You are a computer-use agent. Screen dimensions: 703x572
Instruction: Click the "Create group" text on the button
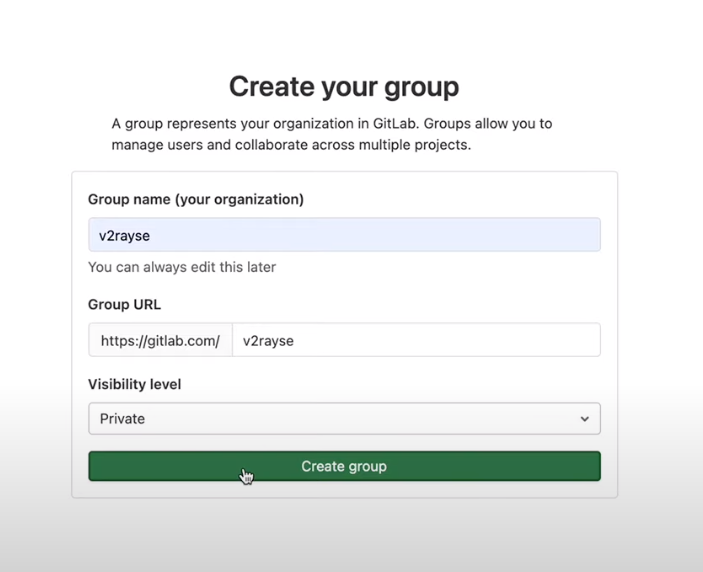click(344, 467)
